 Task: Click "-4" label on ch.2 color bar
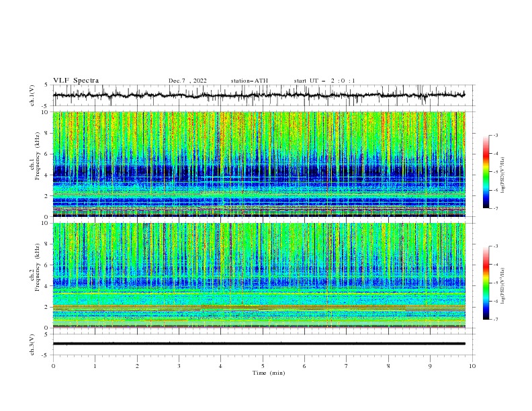pos(496,265)
